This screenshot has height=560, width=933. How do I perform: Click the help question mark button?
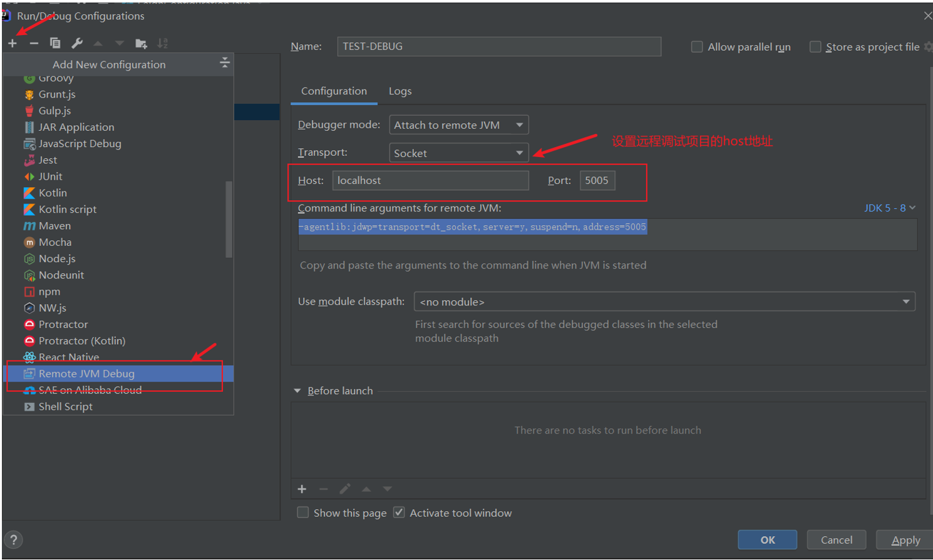click(13, 540)
